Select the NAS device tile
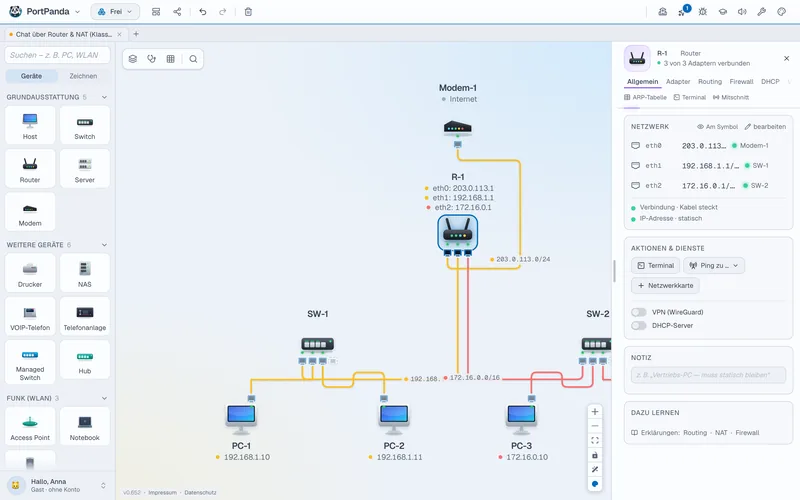This screenshot has height=500, width=800. pos(85,273)
